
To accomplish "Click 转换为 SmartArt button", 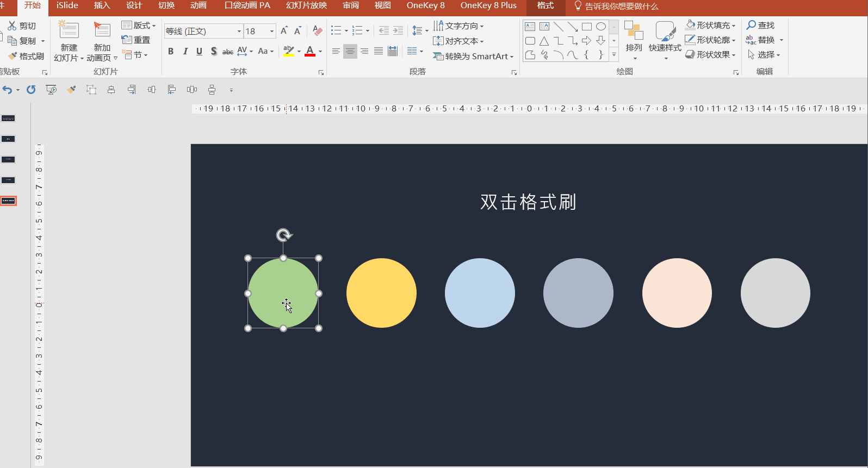I will coord(473,56).
